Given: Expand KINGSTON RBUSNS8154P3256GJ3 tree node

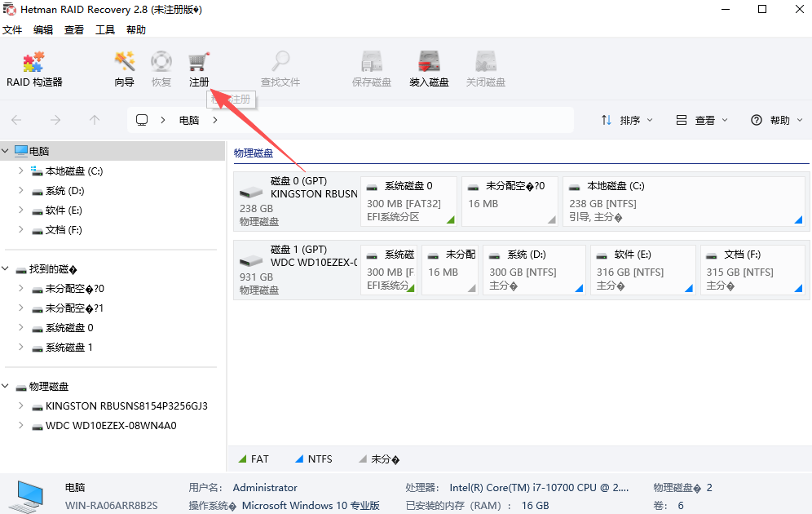Looking at the screenshot, I should 20,405.
